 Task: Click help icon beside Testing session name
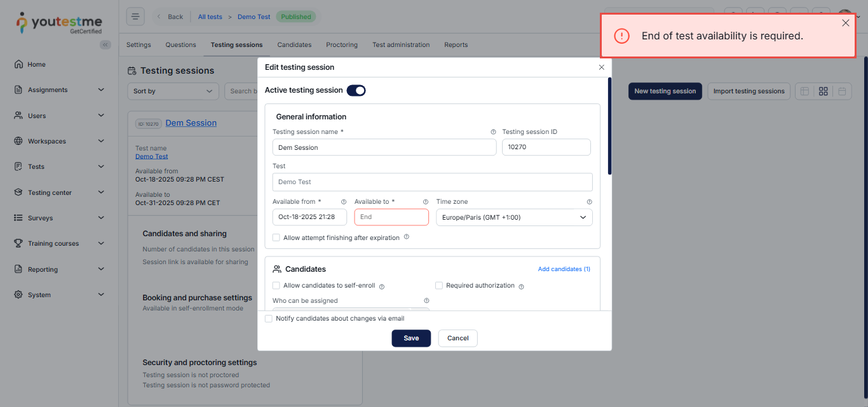pos(493,132)
